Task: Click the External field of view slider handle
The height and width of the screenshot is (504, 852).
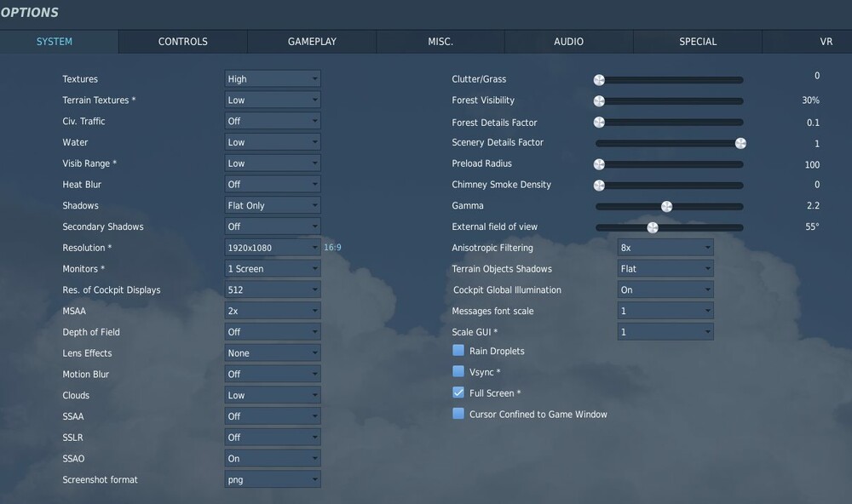Action: [x=653, y=227]
